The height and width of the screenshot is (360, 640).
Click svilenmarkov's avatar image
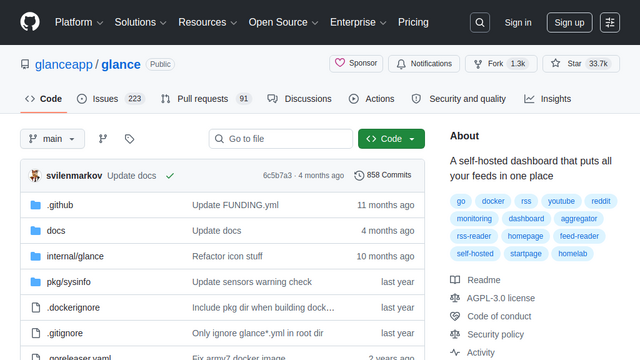[35, 176]
